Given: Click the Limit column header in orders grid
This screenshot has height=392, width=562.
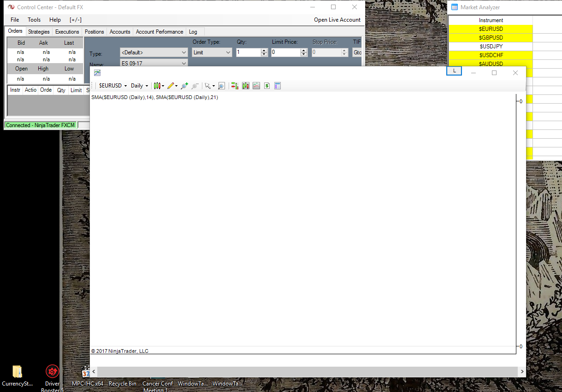Looking at the screenshot, I should click(76, 90).
